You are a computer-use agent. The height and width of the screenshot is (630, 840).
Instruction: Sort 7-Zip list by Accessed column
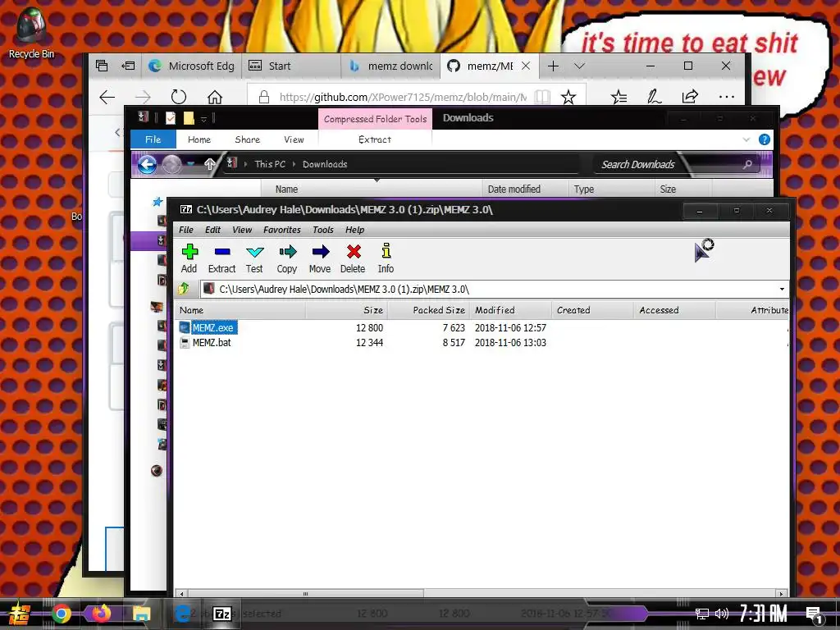(x=675, y=310)
